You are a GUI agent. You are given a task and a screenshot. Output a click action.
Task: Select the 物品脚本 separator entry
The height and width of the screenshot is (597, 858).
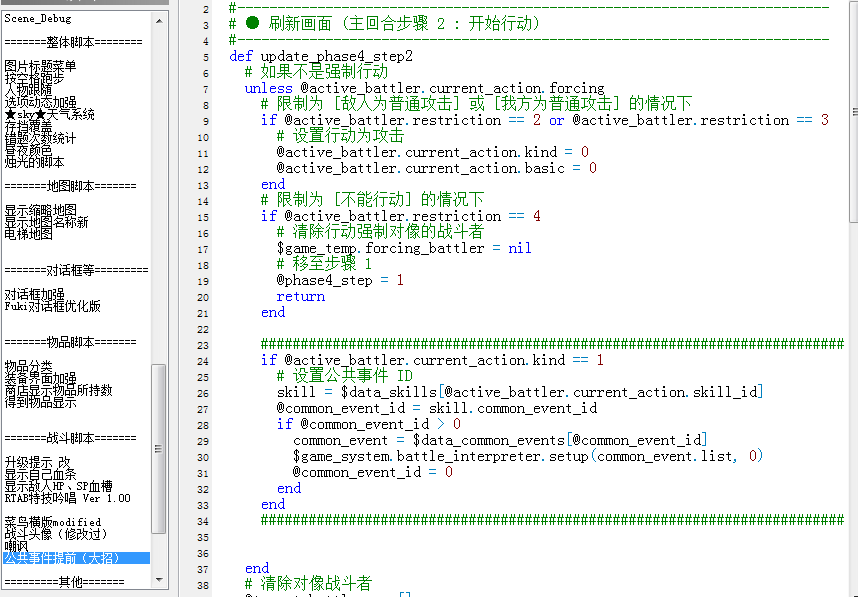71,343
